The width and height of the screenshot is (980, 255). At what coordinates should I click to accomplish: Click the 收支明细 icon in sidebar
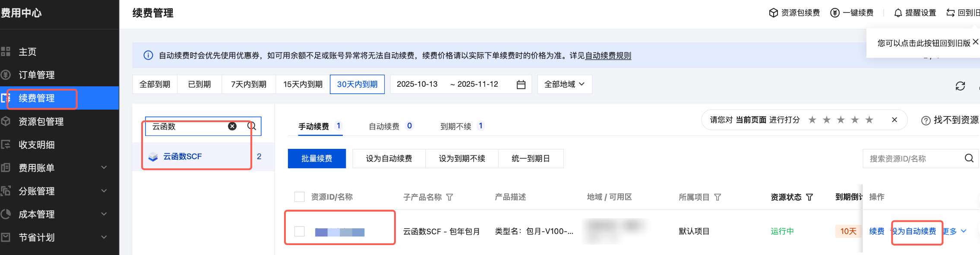click(x=6, y=145)
